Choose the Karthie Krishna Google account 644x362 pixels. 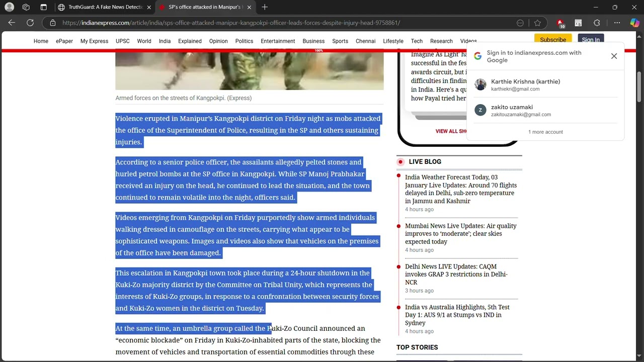click(x=545, y=85)
